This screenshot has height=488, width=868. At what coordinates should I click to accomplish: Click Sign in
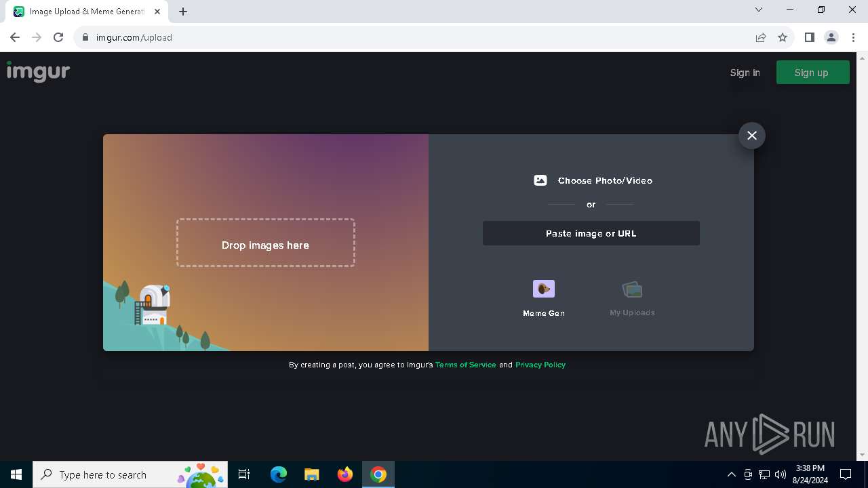click(x=745, y=73)
